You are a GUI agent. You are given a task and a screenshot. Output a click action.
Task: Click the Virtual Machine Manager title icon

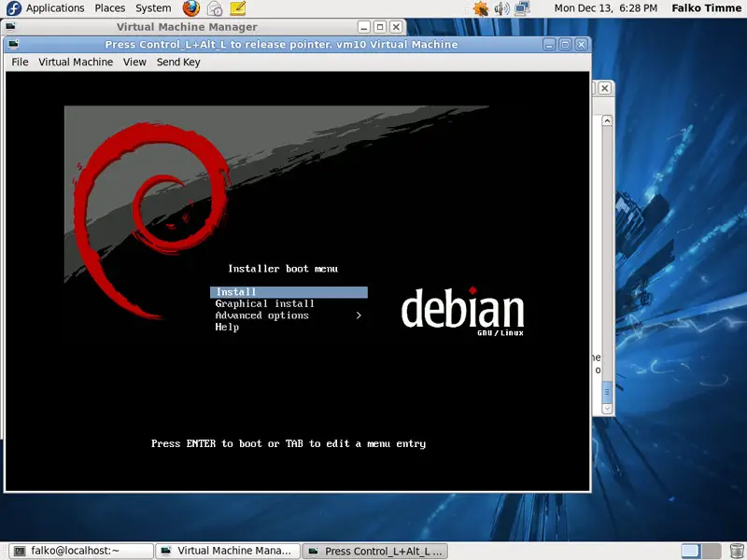[x=10, y=27]
